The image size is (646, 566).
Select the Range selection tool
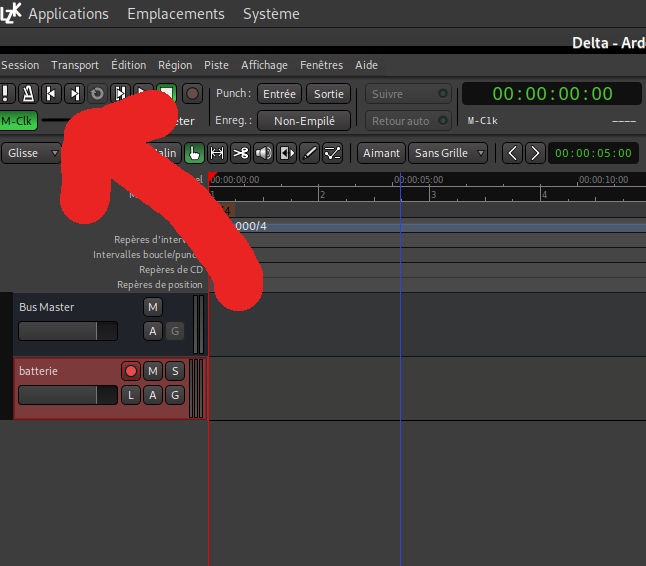coord(217,153)
